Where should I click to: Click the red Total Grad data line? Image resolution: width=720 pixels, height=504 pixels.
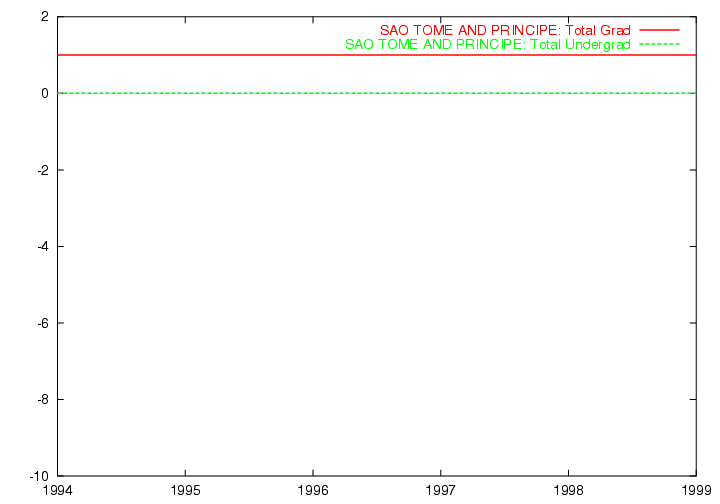coord(377,55)
